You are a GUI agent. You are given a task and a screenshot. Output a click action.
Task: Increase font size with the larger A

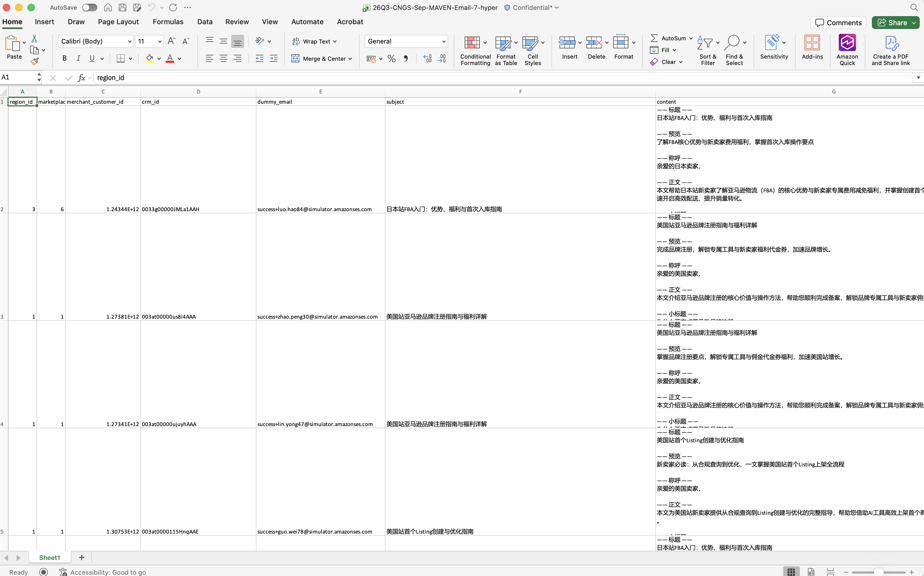(171, 41)
